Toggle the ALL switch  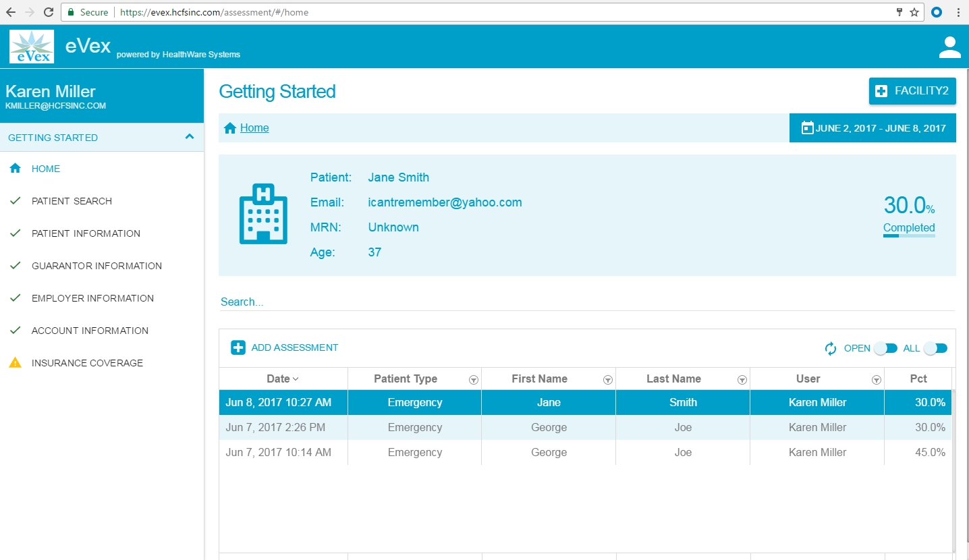pos(935,349)
